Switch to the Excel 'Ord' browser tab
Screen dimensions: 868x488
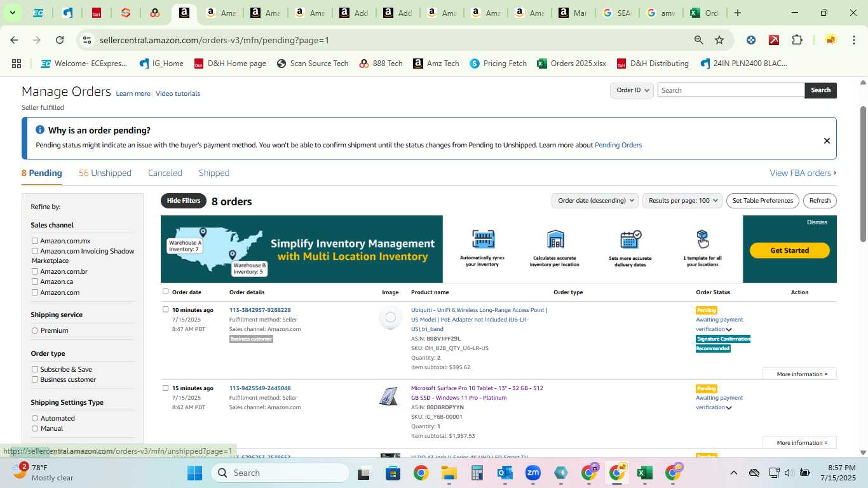coord(704,13)
